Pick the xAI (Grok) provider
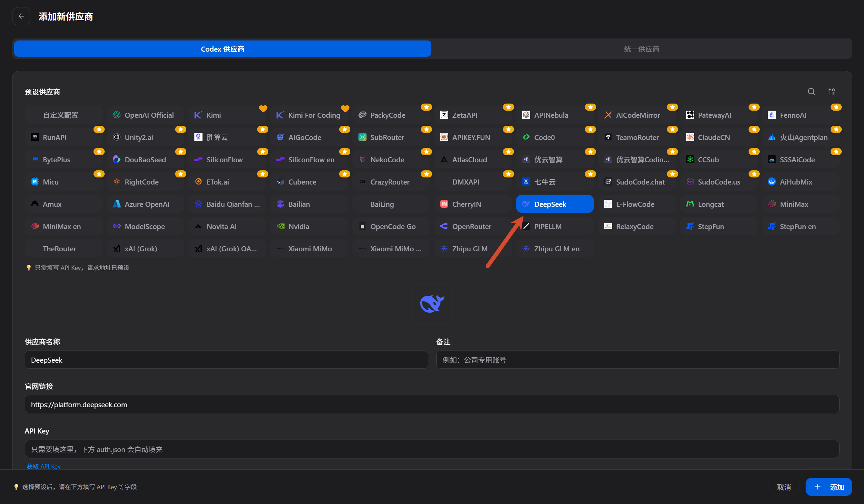864x504 pixels. (x=145, y=249)
